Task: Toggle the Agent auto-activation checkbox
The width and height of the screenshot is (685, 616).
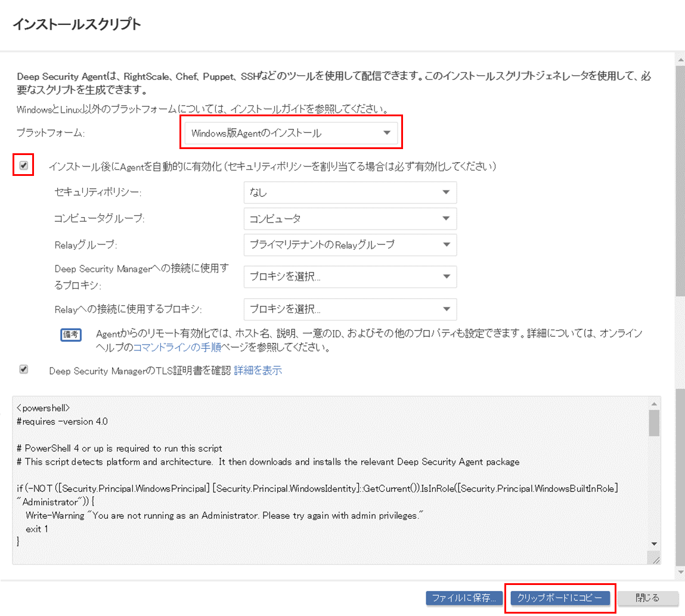Action: coord(24,166)
